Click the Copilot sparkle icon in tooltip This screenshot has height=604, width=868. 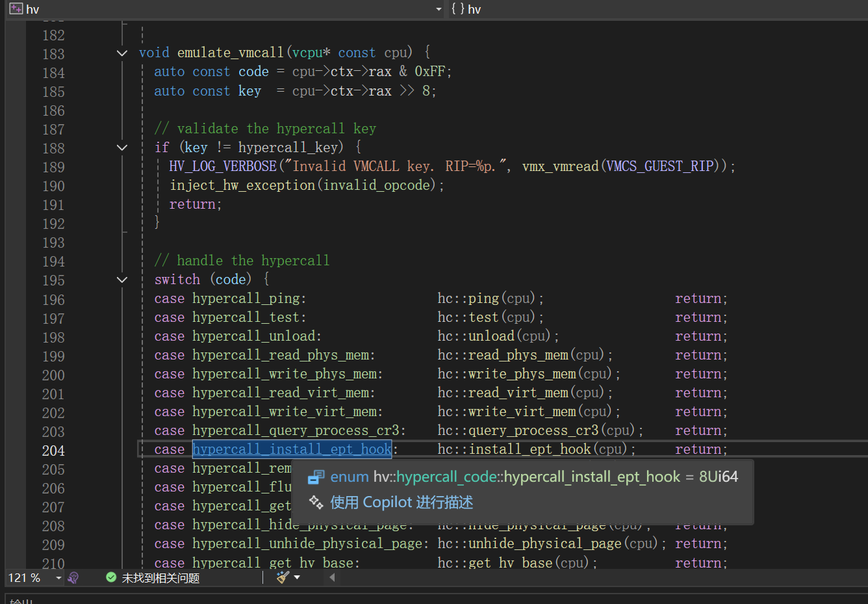point(316,503)
